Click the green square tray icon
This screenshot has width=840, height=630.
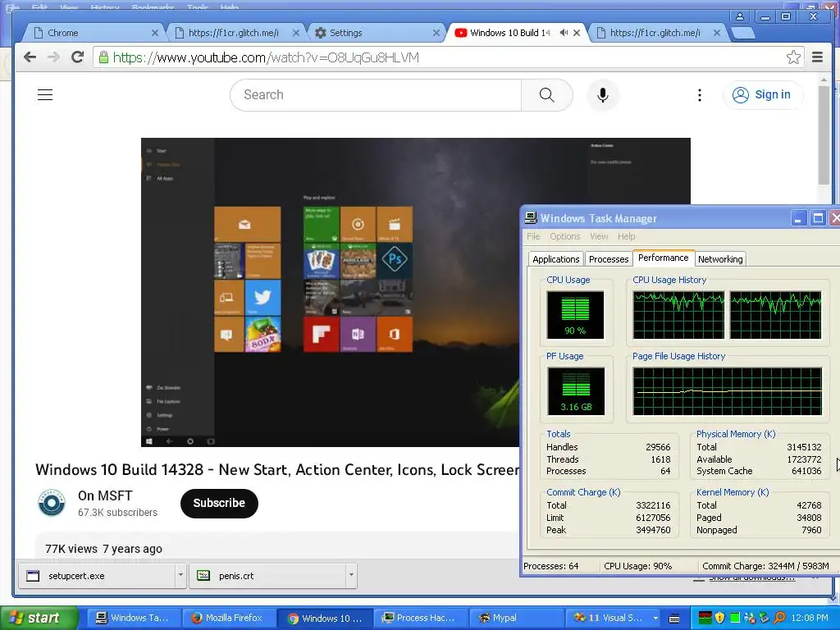pos(735,618)
